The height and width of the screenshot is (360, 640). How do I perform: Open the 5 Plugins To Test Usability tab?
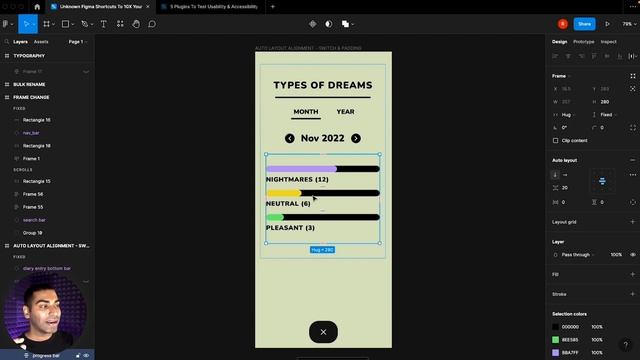pyautogui.click(x=210, y=7)
